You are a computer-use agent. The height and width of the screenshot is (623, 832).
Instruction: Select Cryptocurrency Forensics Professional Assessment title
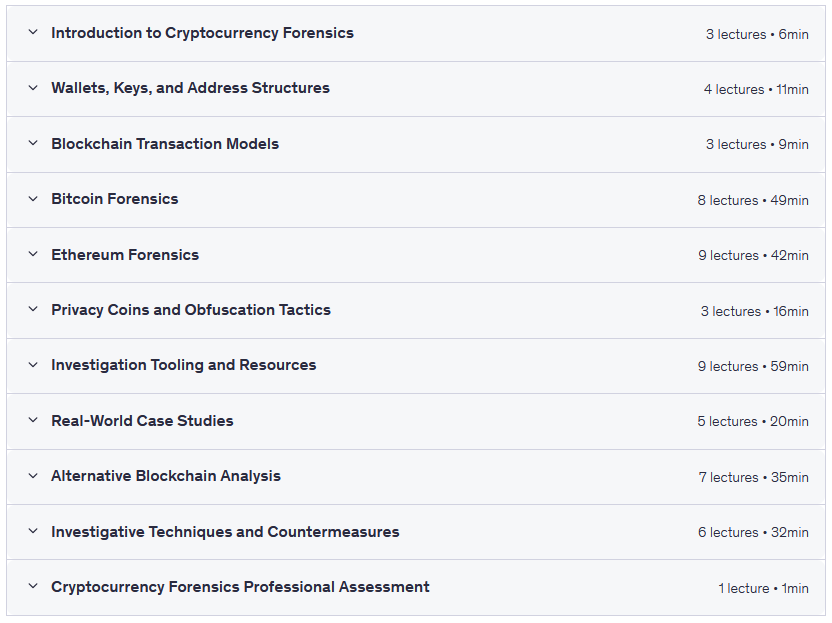(x=240, y=587)
